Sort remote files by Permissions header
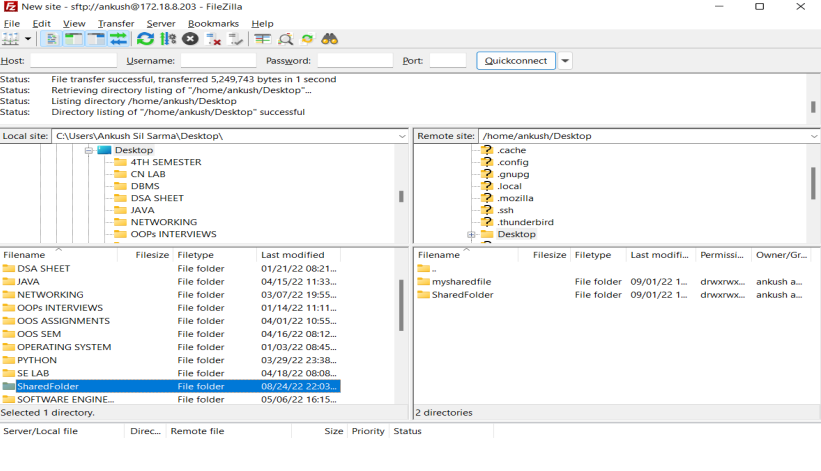This screenshot has height=471, width=821. 722,255
